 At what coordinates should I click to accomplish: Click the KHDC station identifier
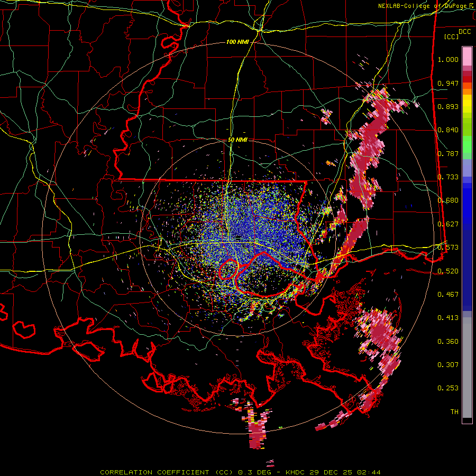(296, 472)
